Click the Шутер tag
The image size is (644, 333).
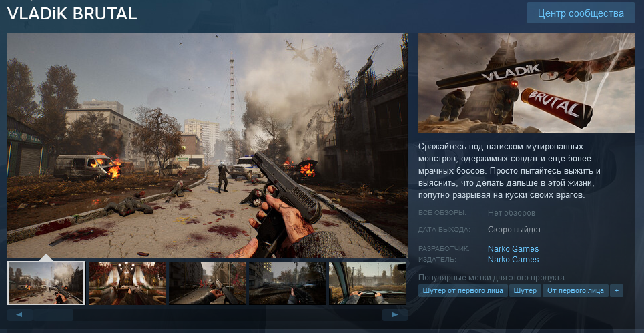[x=525, y=291]
